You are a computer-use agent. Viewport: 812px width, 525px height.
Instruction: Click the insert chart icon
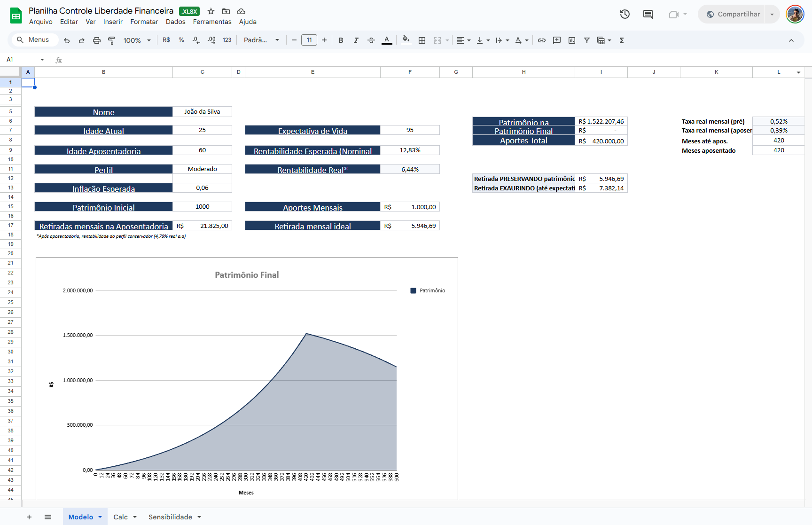(572, 40)
